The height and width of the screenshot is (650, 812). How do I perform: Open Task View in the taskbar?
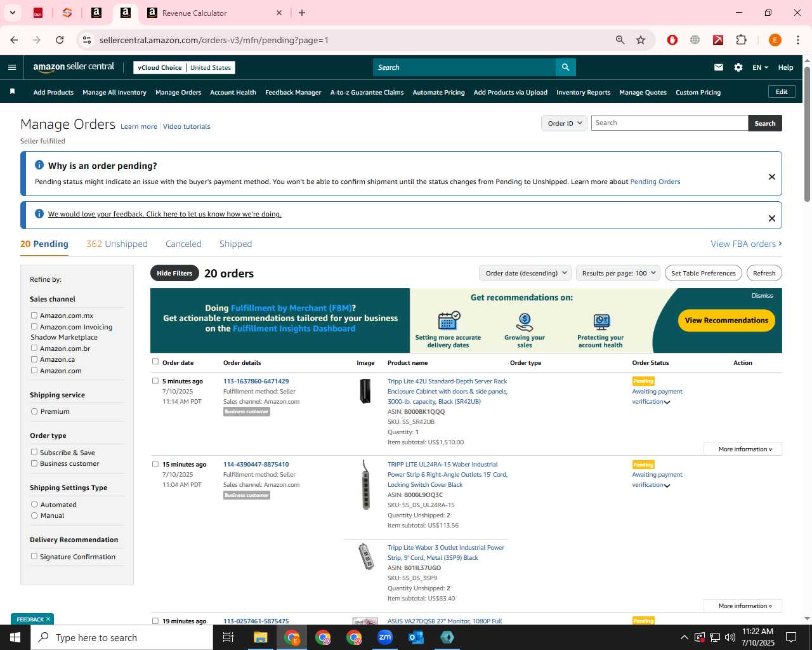228,637
